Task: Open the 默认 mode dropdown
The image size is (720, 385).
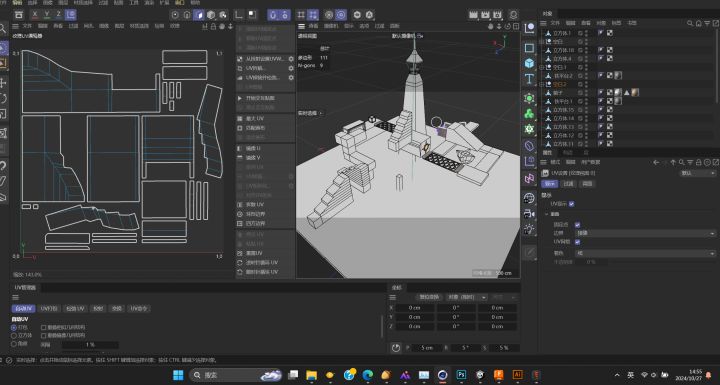Action: pos(697,173)
